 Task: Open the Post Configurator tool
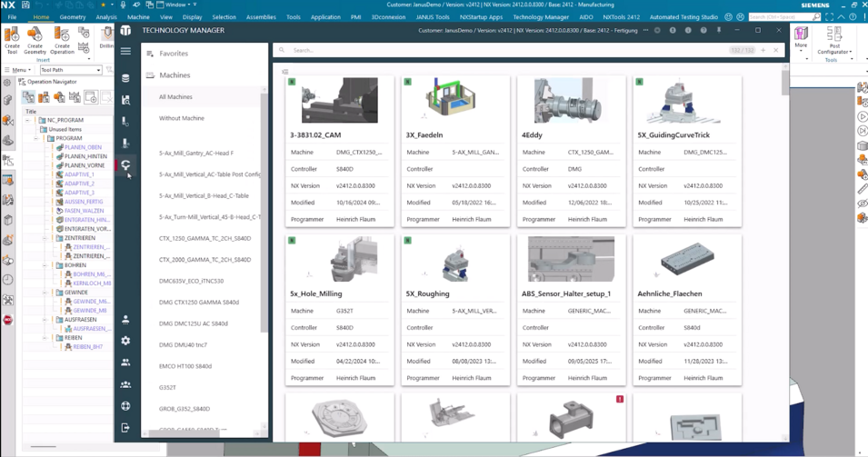[834, 41]
